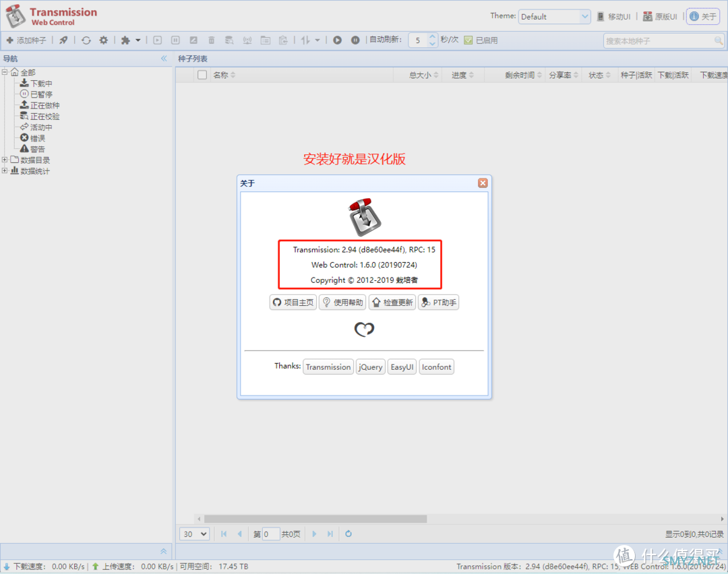Screen dimensions: 728x574
Task: Click the up/down queue arrows icon
Action: 305,40
